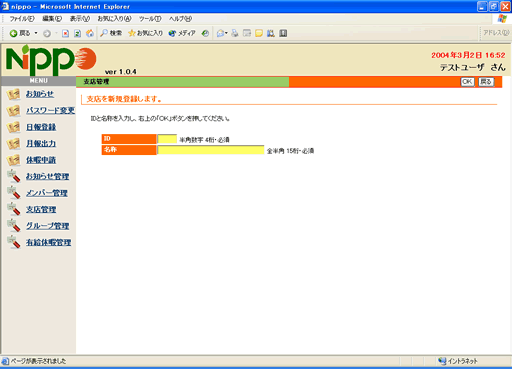This screenshot has width=512, height=369.
Task: Click the OK button in the header bar
Action: [467, 82]
